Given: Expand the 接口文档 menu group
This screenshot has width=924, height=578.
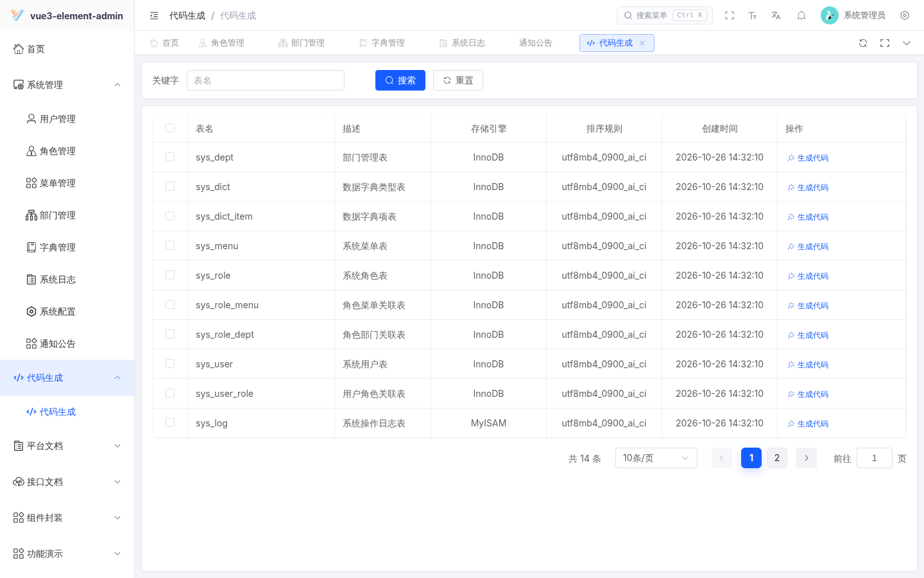Looking at the screenshot, I should pos(67,482).
